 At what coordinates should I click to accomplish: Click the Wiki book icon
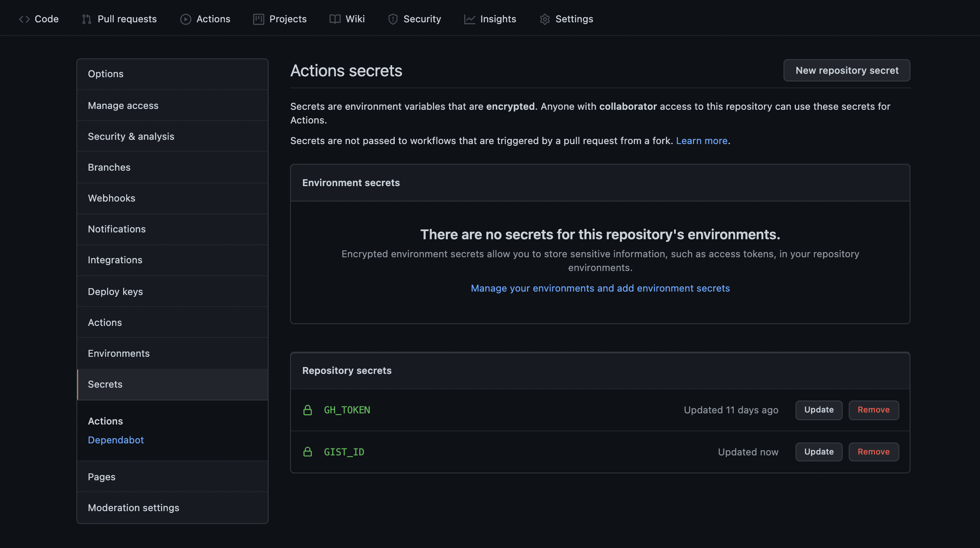(x=335, y=19)
